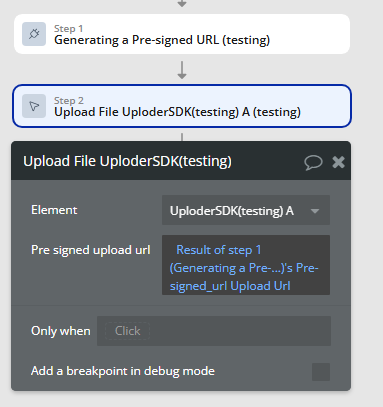Click the plug icon on Step 1
383x407 pixels.
tap(34, 34)
